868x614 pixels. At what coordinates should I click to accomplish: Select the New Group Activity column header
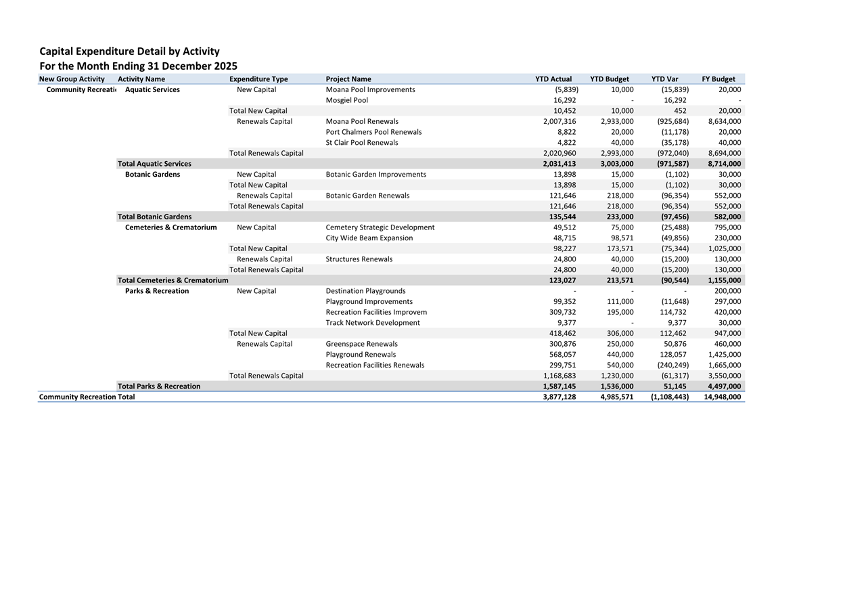click(72, 79)
